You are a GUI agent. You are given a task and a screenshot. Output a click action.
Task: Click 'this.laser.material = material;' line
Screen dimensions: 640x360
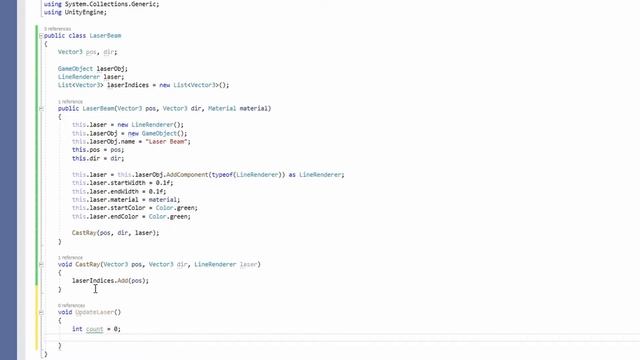pyautogui.click(x=126, y=200)
